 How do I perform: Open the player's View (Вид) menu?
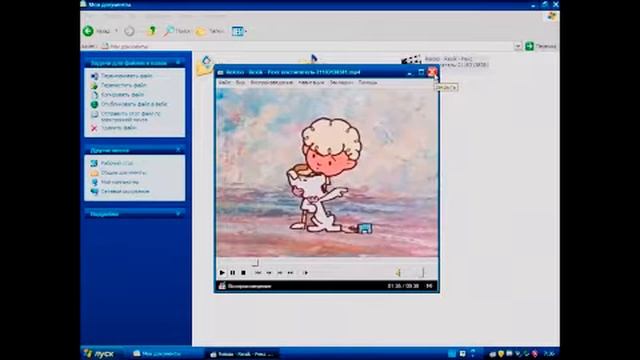240,82
